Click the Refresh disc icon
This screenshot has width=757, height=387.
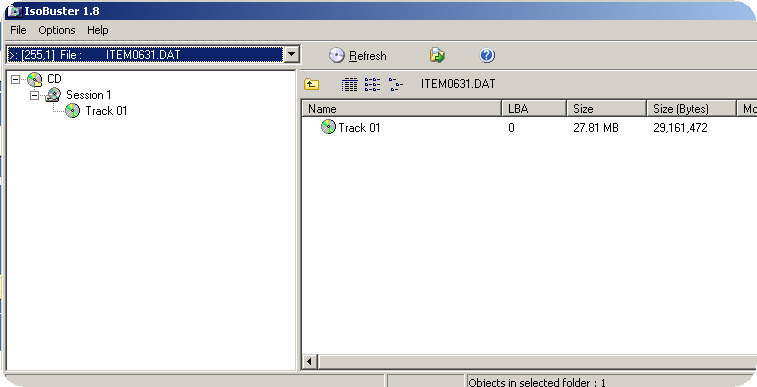(336, 55)
